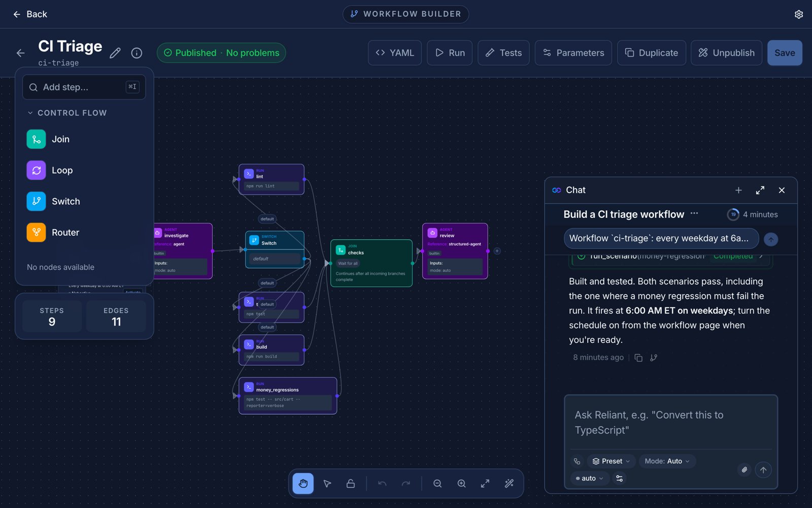812x508 pixels.
Task: Add a Join control flow node
Action: click(x=84, y=139)
